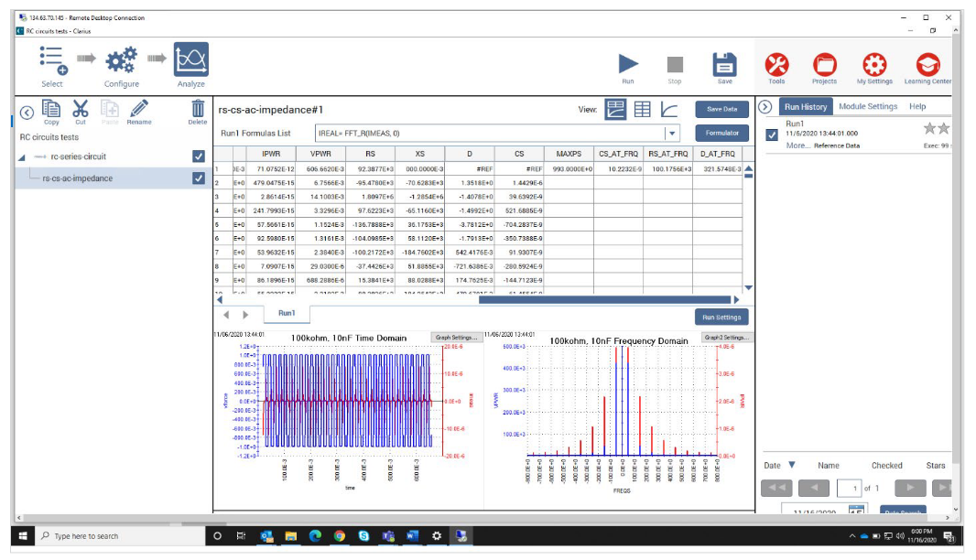The width and height of the screenshot is (976, 560).
Task: Open the Run1 Formulas List dropdown
Action: point(672,133)
